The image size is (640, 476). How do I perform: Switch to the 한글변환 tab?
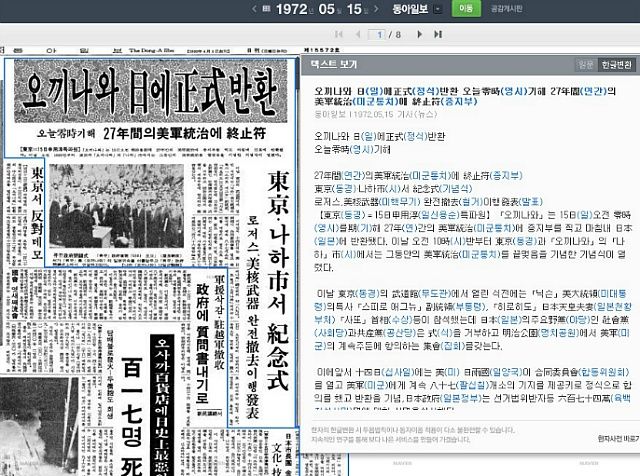tap(616, 65)
